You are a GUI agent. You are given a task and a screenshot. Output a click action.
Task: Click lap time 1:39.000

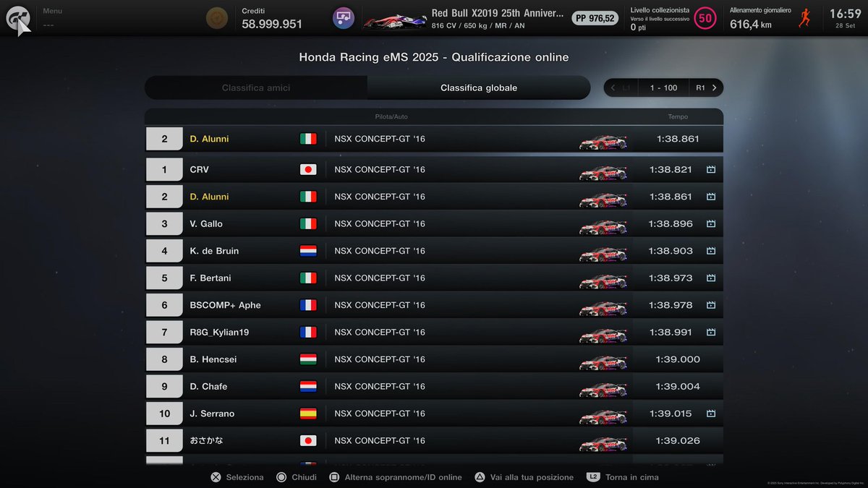point(678,359)
